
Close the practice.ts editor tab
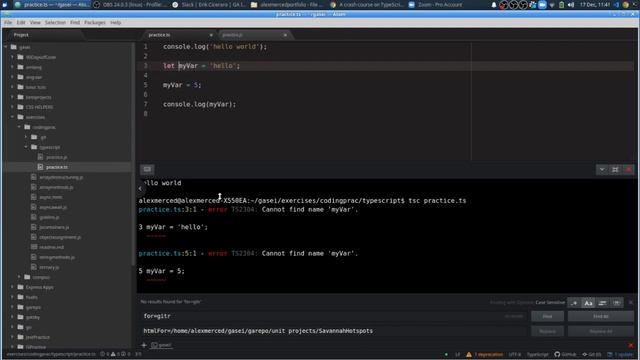[x=211, y=35]
